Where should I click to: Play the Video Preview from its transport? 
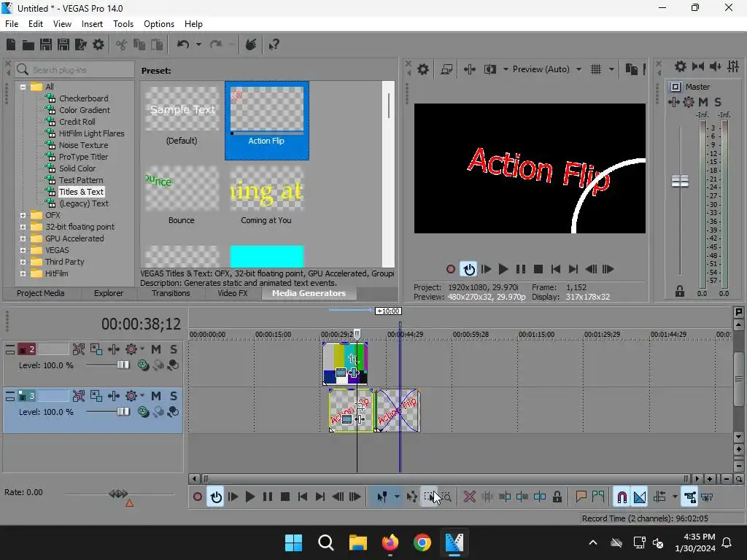[x=503, y=270]
